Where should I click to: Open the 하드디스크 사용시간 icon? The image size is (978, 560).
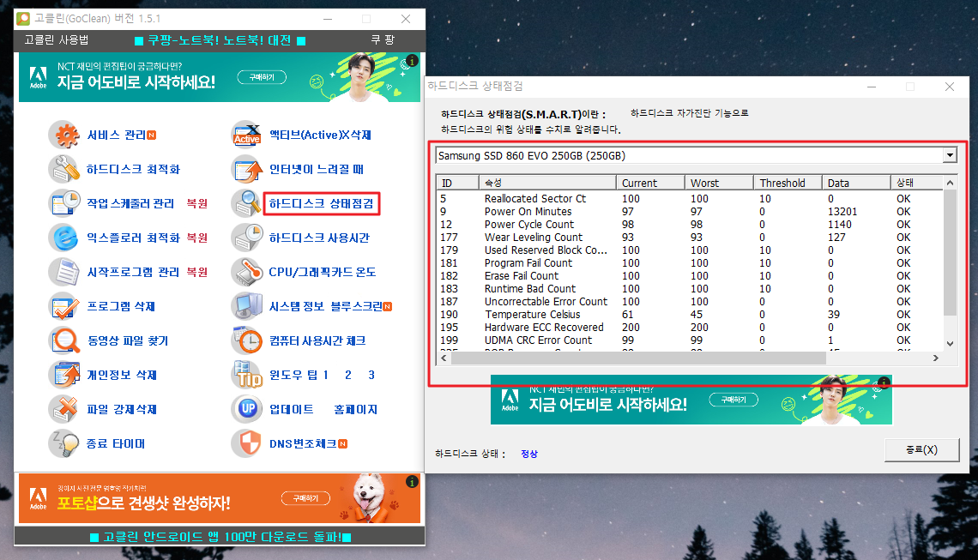247,238
